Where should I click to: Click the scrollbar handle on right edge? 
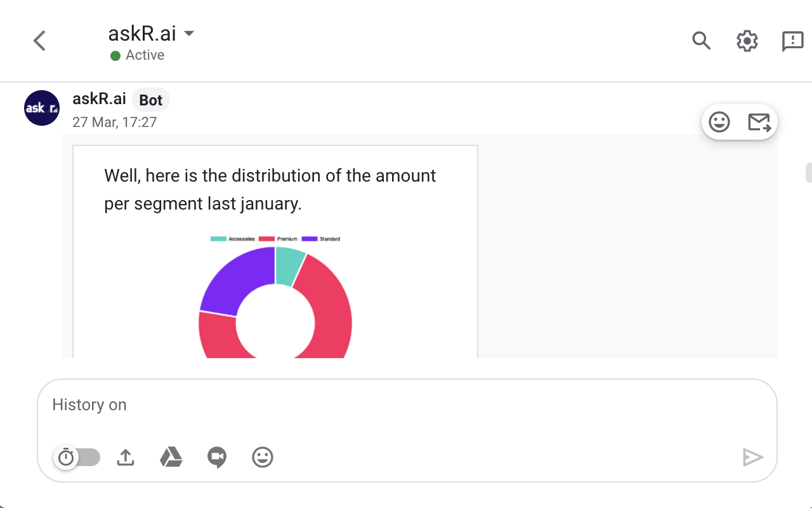coord(808,173)
